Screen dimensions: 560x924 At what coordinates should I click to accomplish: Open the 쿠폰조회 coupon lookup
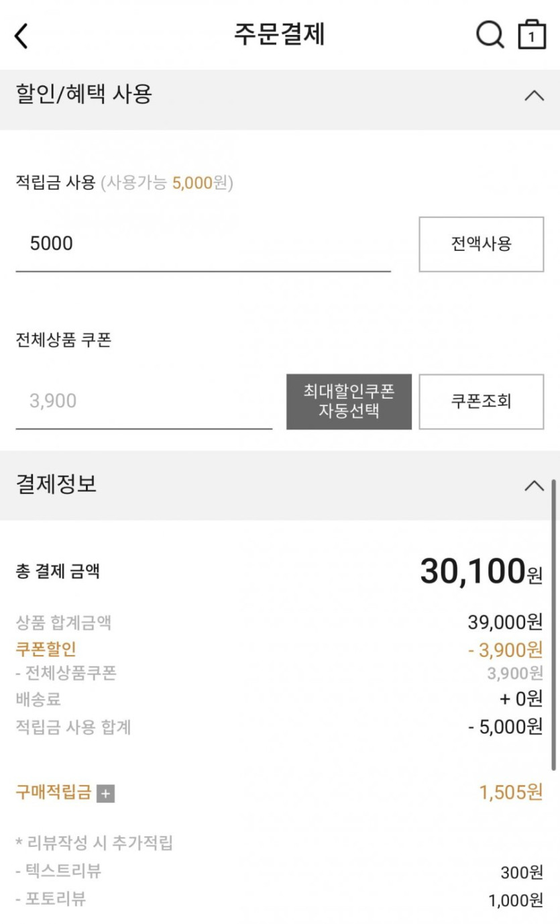(x=481, y=401)
